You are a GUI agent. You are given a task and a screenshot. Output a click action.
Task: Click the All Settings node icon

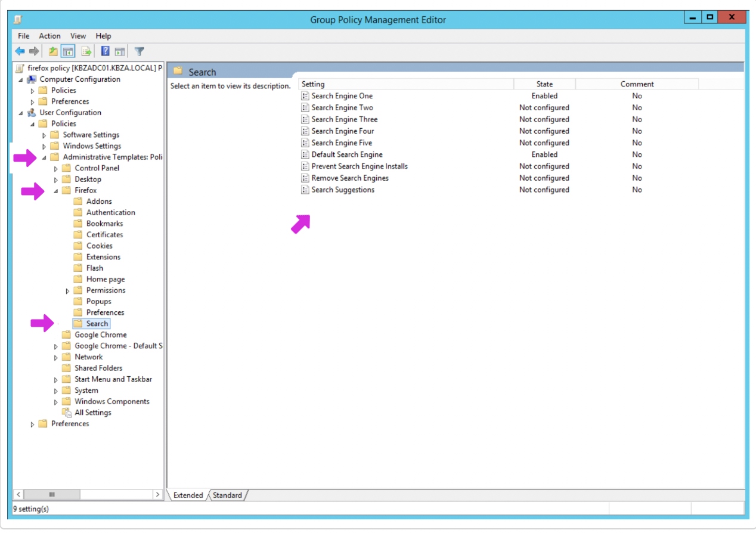(x=66, y=413)
